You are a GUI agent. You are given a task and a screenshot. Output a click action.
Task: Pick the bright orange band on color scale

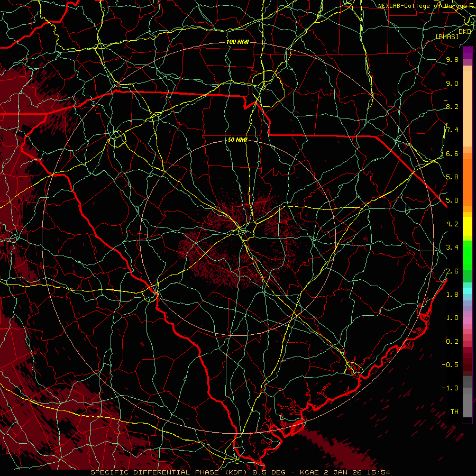(467, 182)
